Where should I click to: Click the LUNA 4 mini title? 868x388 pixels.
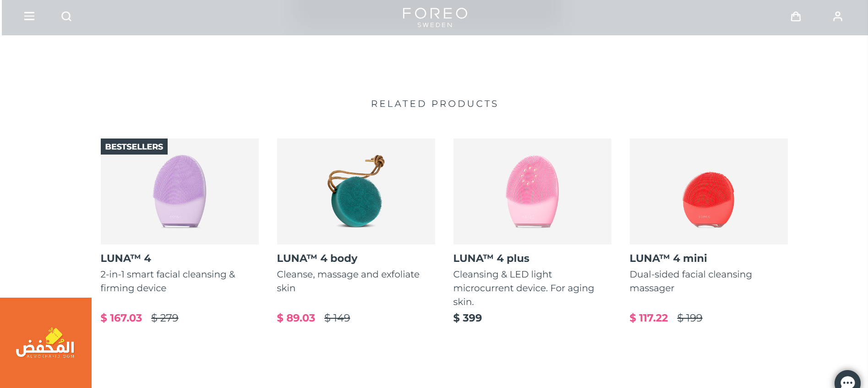[x=668, y=258]
